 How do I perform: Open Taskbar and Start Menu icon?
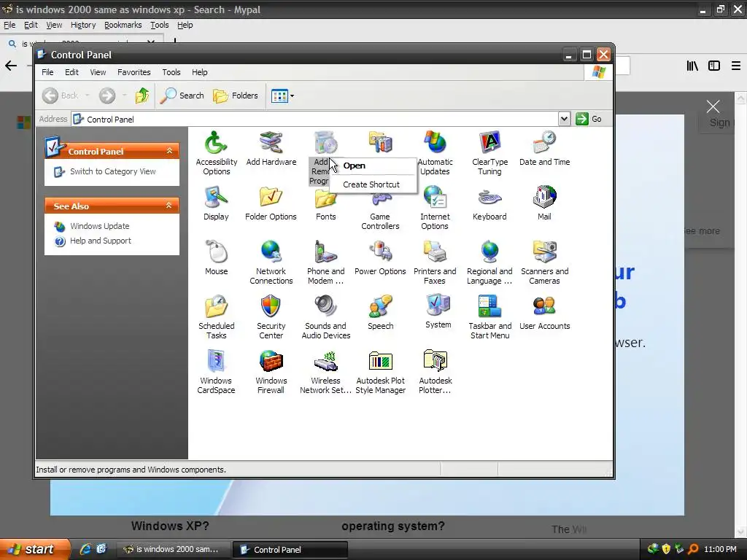[489, 318]
